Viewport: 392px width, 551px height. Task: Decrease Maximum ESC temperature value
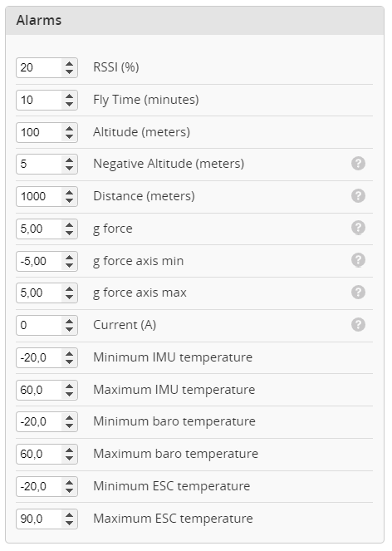pyautogui.click(x=70, y=523)
